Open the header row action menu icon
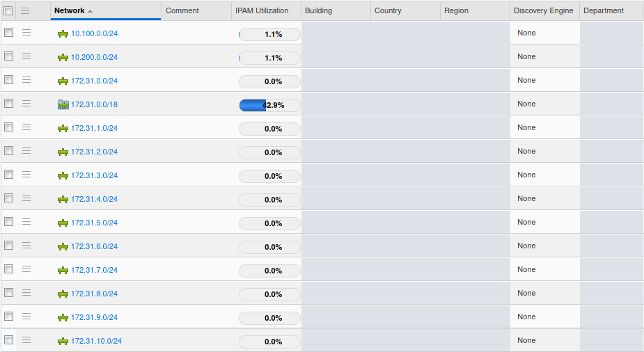644x352 pixels. [x=25, y=10]
